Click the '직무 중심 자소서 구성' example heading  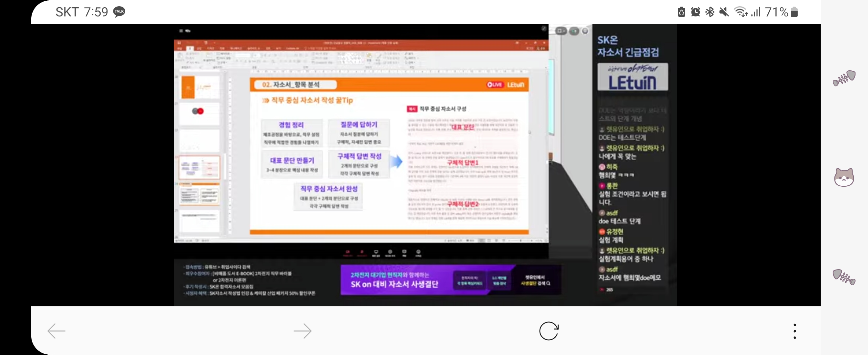(x=443, y=109)
